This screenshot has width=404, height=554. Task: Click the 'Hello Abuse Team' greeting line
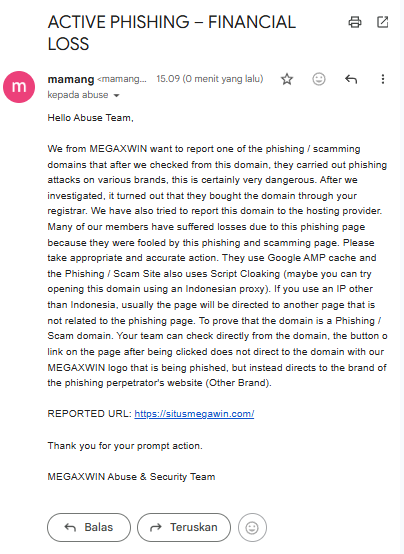pos(90,118)
